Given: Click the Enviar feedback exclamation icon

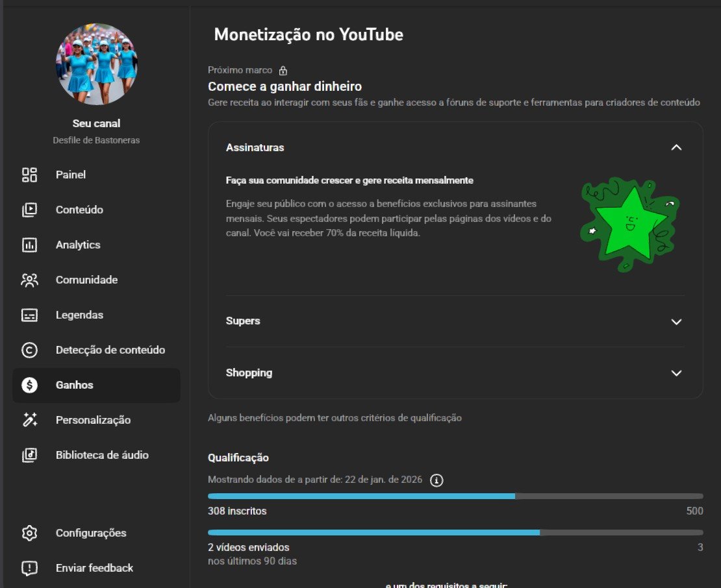Looking at the screenshot, I should coord(29,569).
